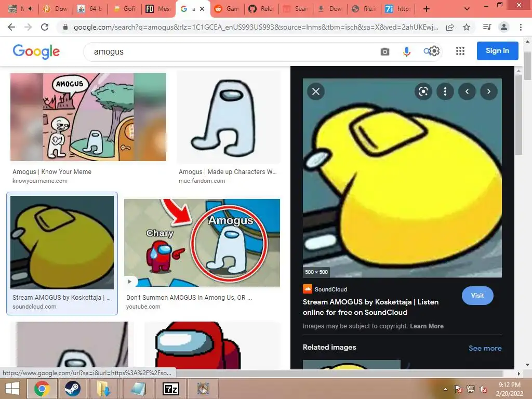Screen dimensions: 532x399
Task: Open Google apps grid
Action: pyautogui.click(x=460, y=51)
